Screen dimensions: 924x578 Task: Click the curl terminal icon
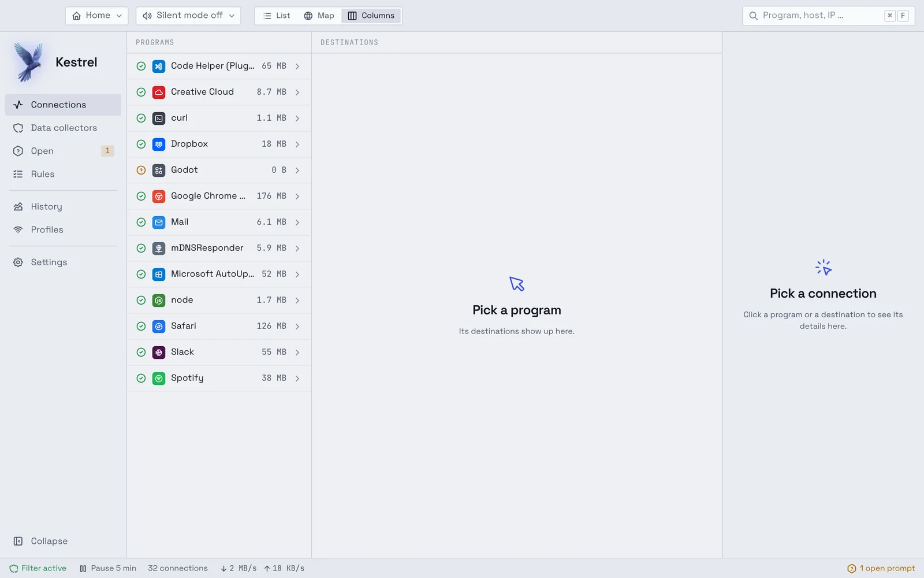pyautogui.click(x=159, y=118)
